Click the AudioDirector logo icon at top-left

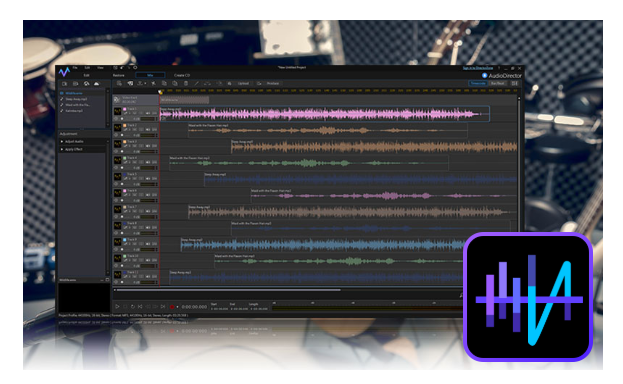click(64, 72)
